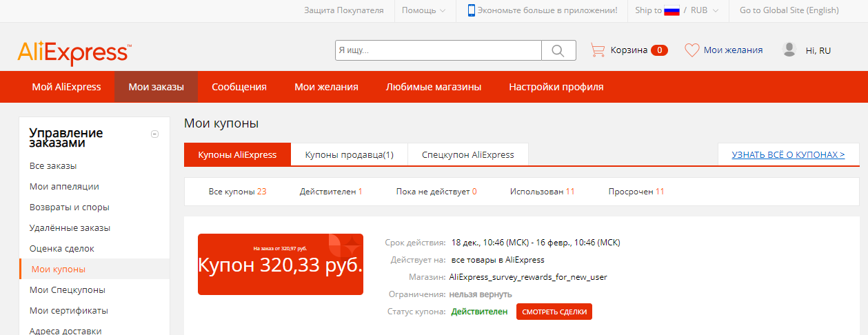
Task: Filter by Пока не действует 0
Action: point(436,191)
